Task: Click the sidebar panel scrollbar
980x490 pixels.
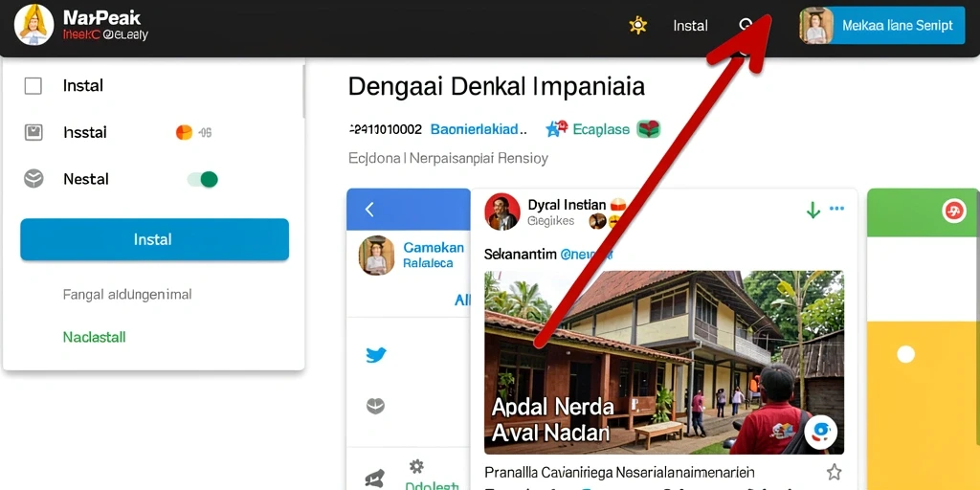Action: [x=304, y=91]
